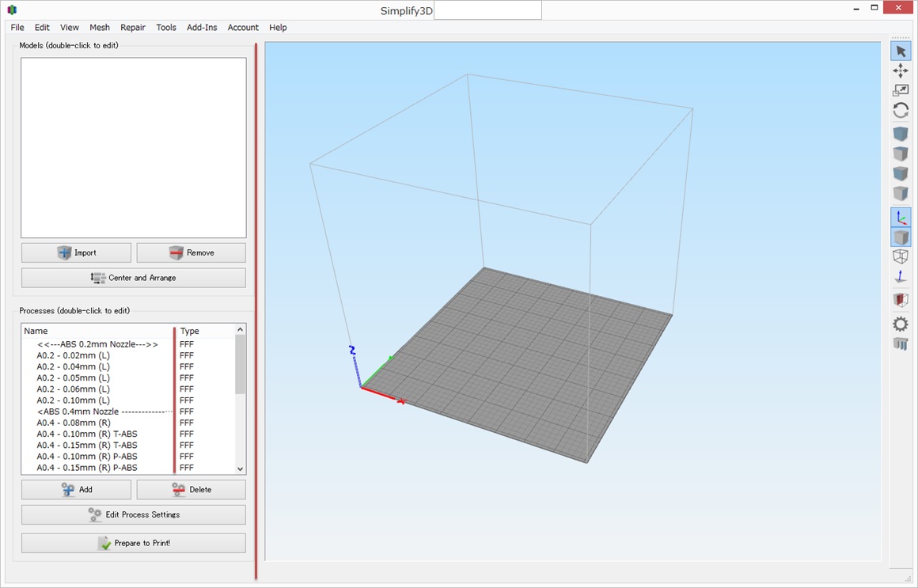Open the Tools menu
The image size is (918, 588).
click(x=165, y=28)
